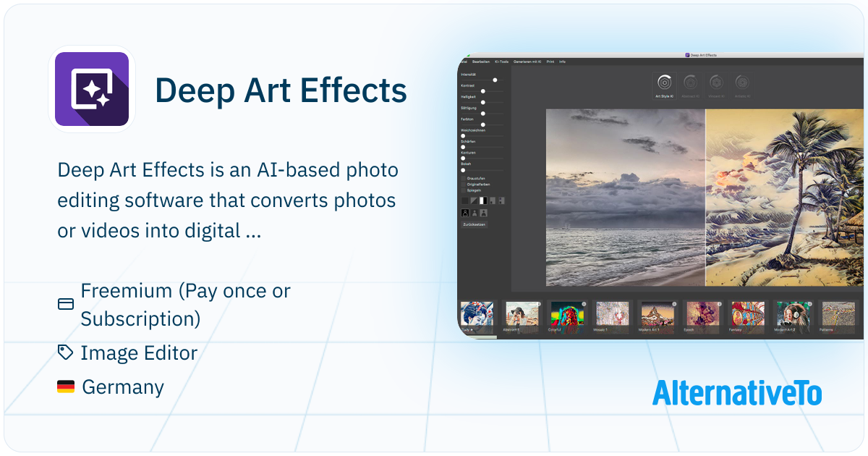Select the second portrait mask icon
Image resolution: width=868 pixels, height=456 pixels.
475,213
